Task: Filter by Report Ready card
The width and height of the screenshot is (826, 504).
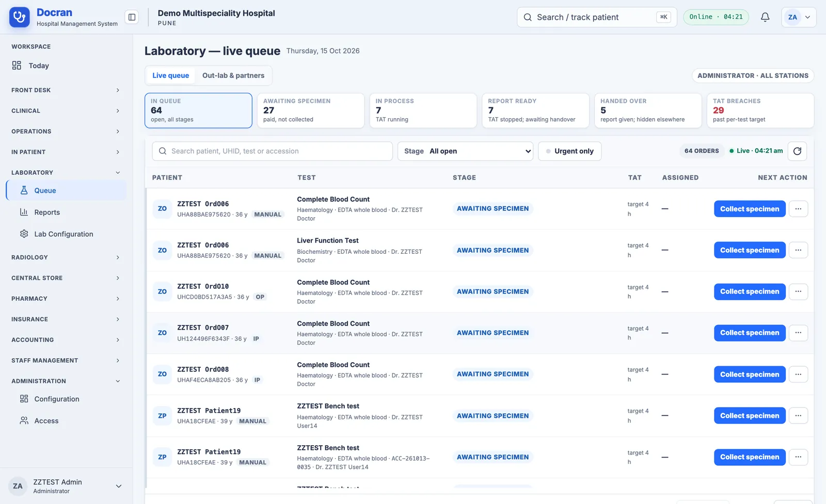Action: point(535,110)
